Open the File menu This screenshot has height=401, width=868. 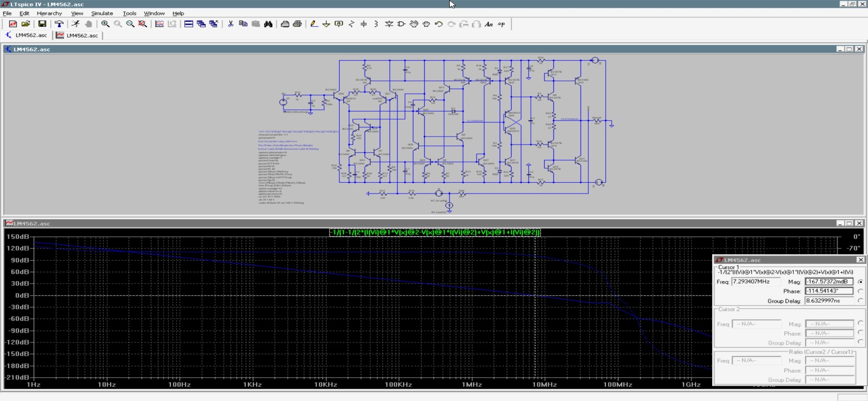click(7, 13)
